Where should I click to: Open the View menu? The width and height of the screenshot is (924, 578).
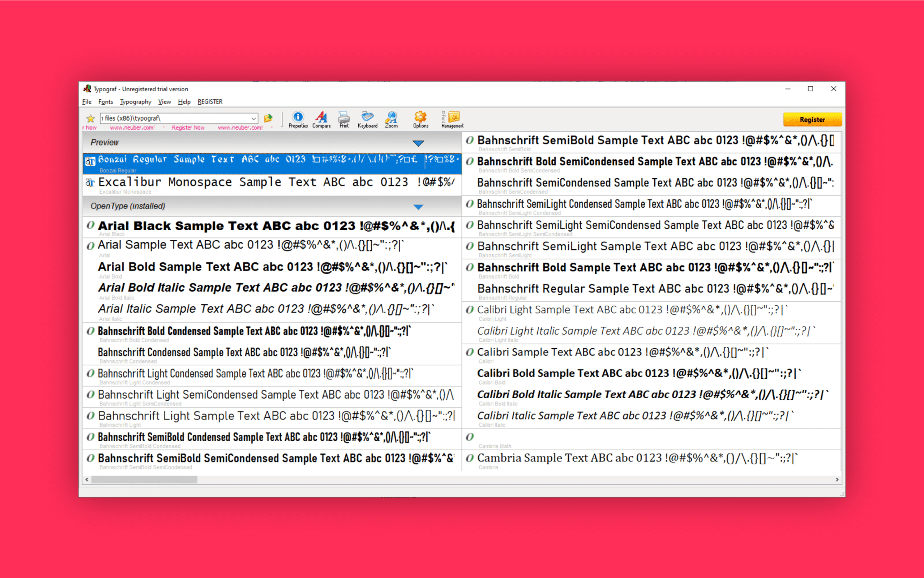(x=164, y=102)
